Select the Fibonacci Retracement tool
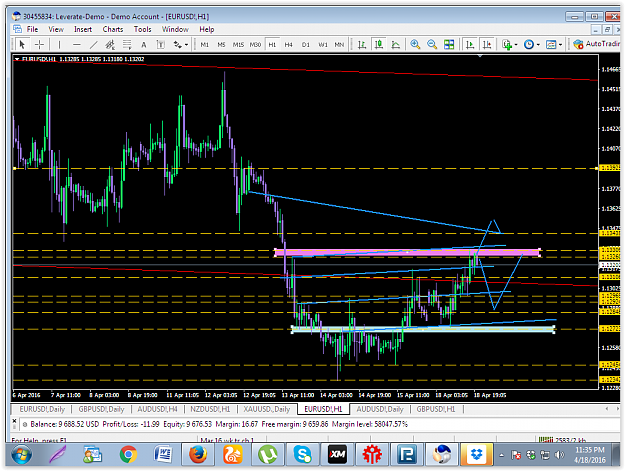Screen dimensions: 625x471 [x=127, y=45]
